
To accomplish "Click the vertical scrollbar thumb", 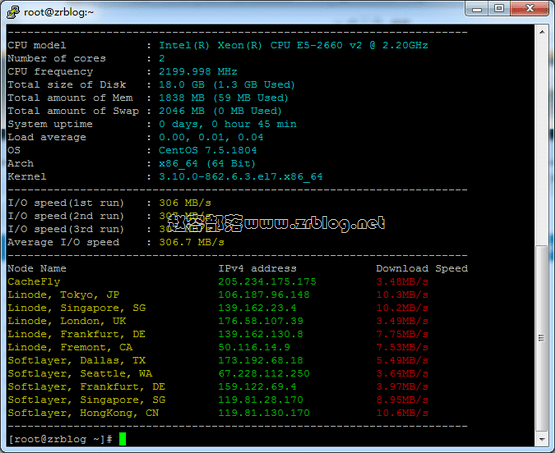I will pyautogui.click(x=542, y=338).
